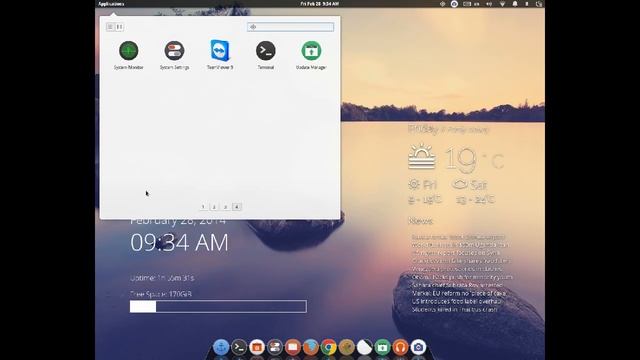Launch Google Chrome from the dock
This screenshot has width=640, height=360.
tap(329, 347)
